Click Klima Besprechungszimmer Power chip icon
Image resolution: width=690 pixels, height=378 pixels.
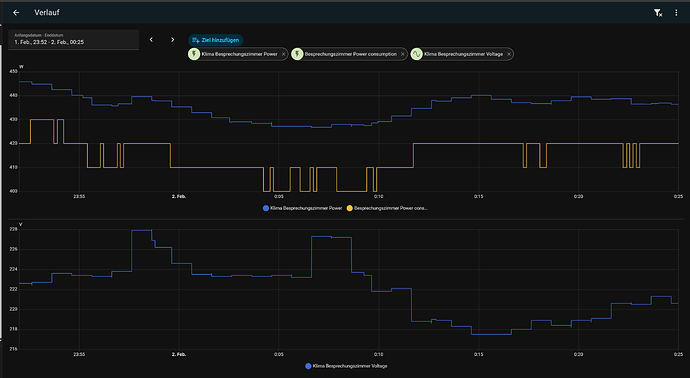click(x=194, y=54)
